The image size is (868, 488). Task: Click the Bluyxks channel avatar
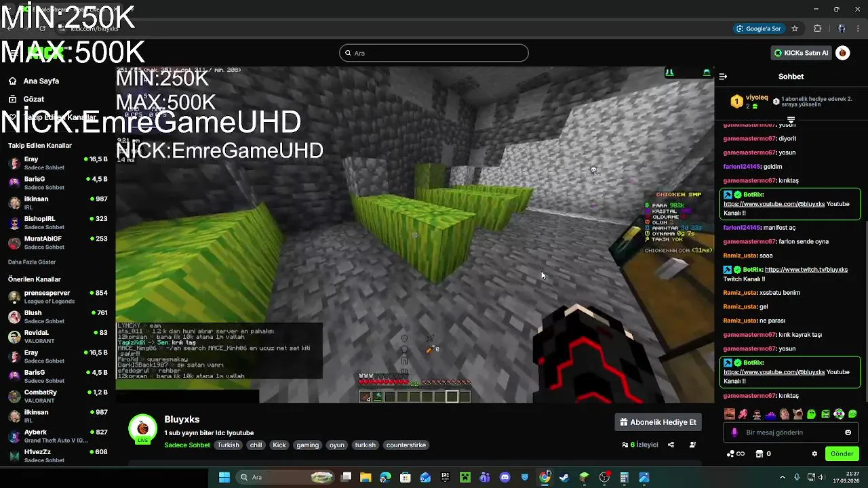pyautogui.click(x=142, y=428)
